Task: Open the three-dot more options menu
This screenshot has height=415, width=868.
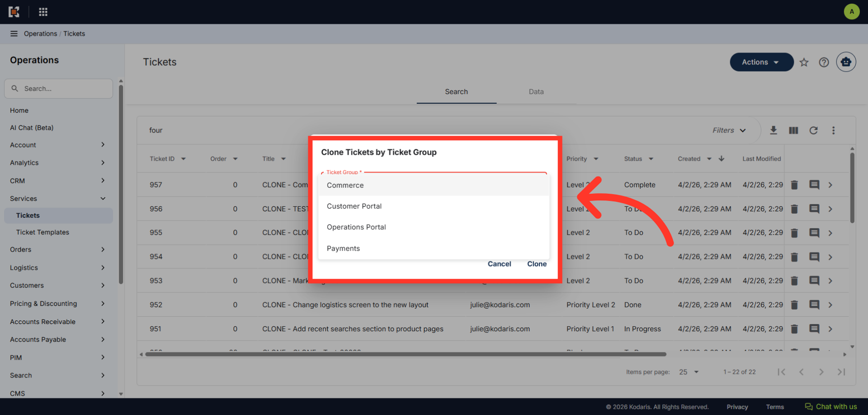Action: point(833,130)
